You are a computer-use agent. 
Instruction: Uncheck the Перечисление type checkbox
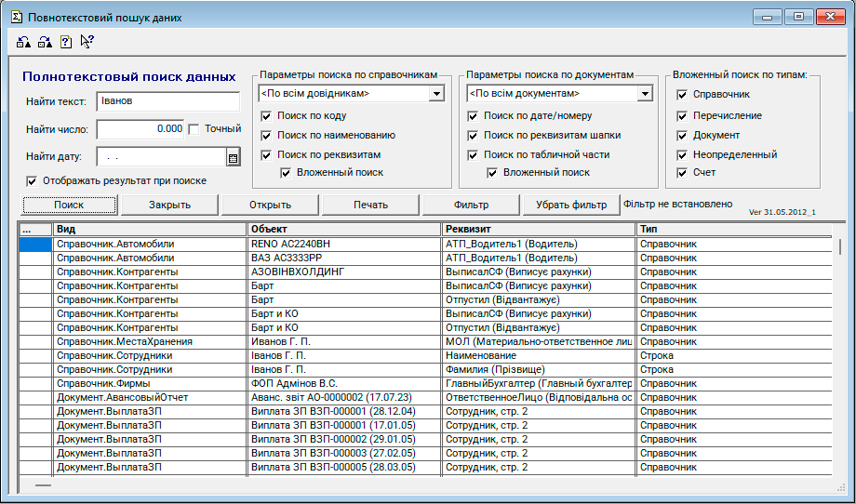[x=682, y=115]
